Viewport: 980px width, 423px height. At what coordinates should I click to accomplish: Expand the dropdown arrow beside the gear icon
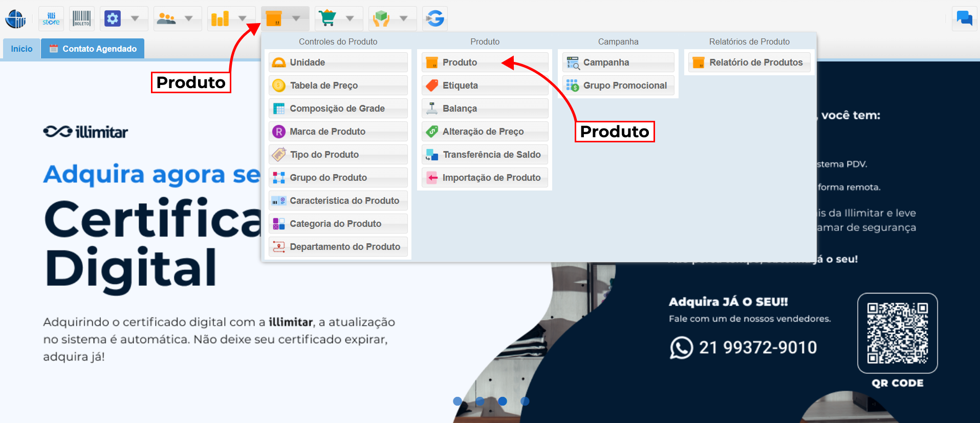(135, 19)
